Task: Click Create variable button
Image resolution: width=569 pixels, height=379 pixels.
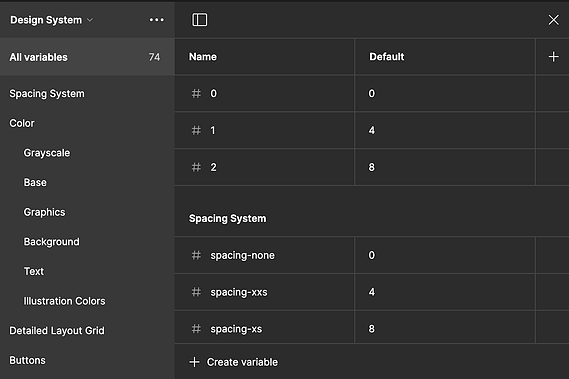Action: (233, 362)
